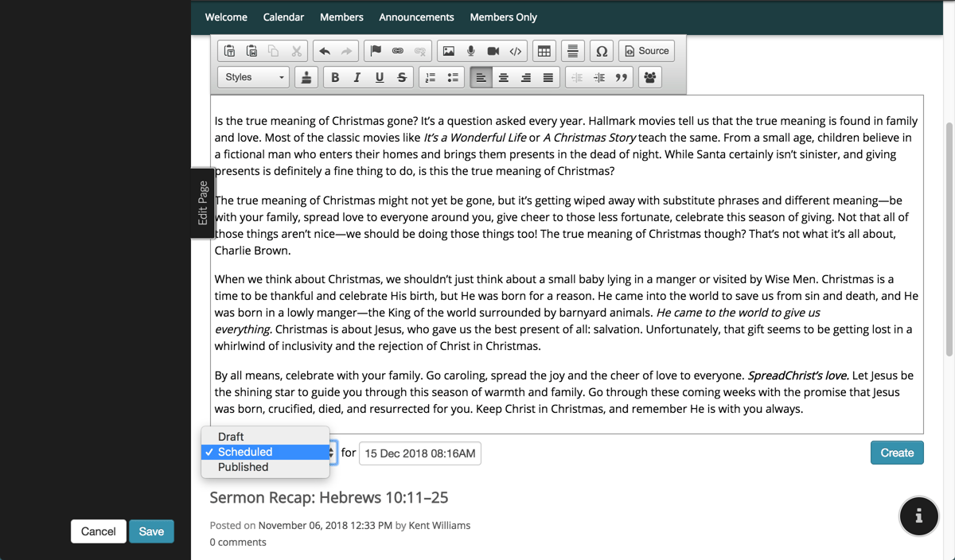Toggle bold formatting

coord(335,77)
